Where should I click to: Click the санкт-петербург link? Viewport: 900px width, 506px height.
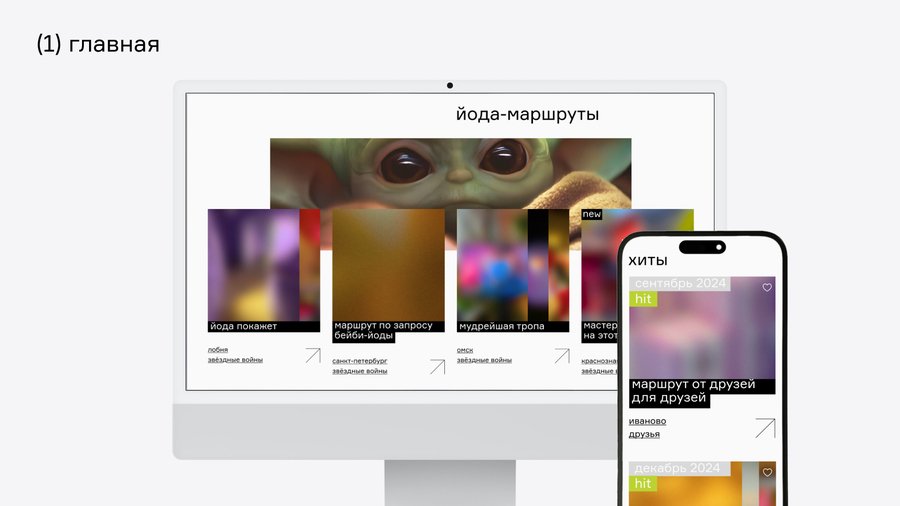[360, 361]
